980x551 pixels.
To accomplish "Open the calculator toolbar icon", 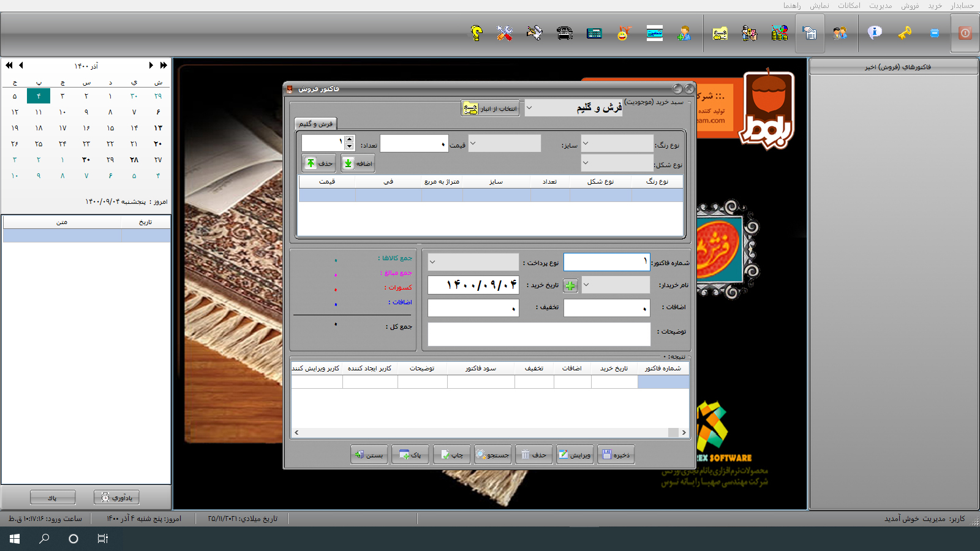I will (x=594, y=33).
